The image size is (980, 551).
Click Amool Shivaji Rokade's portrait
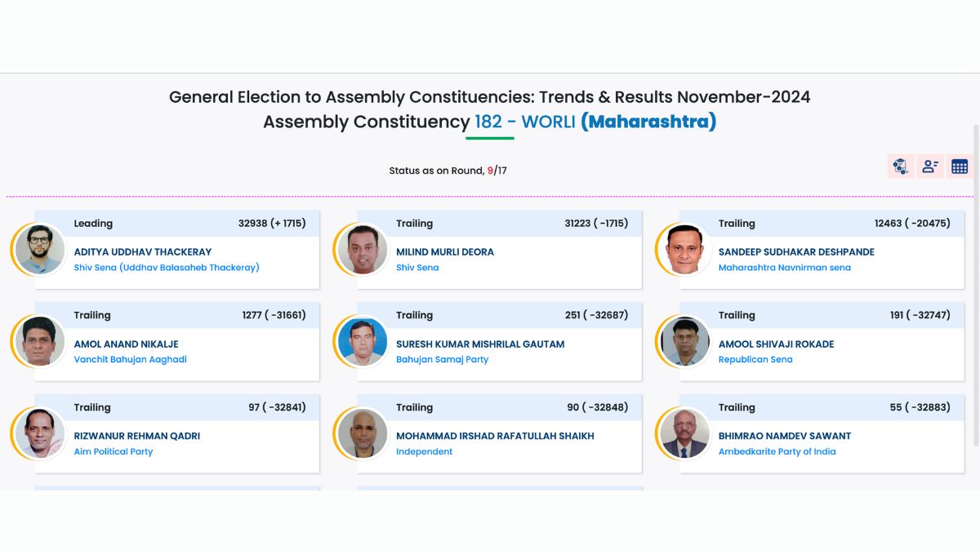pyautogui.click(x=684, y=341)
